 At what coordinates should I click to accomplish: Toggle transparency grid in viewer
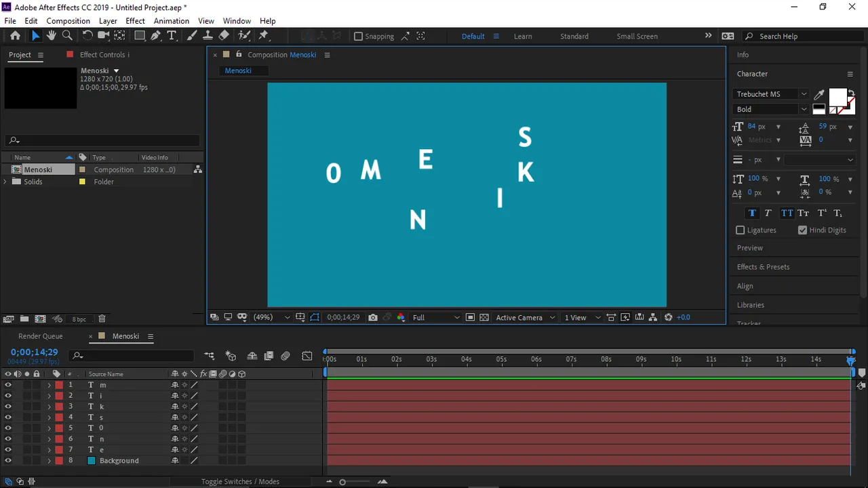(x=484, y=317)
